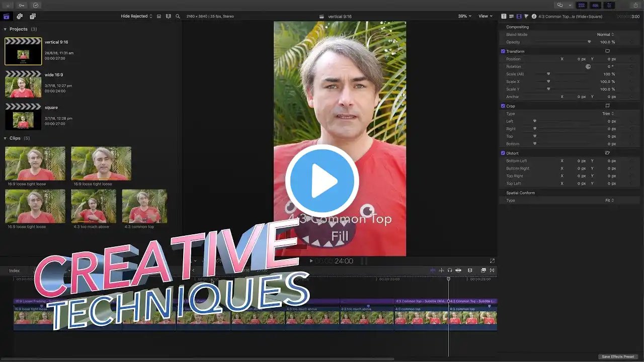Screen dimensions: 644x362
Task: Click the Crop on-screen controls icon
Action: pos(607,106)
